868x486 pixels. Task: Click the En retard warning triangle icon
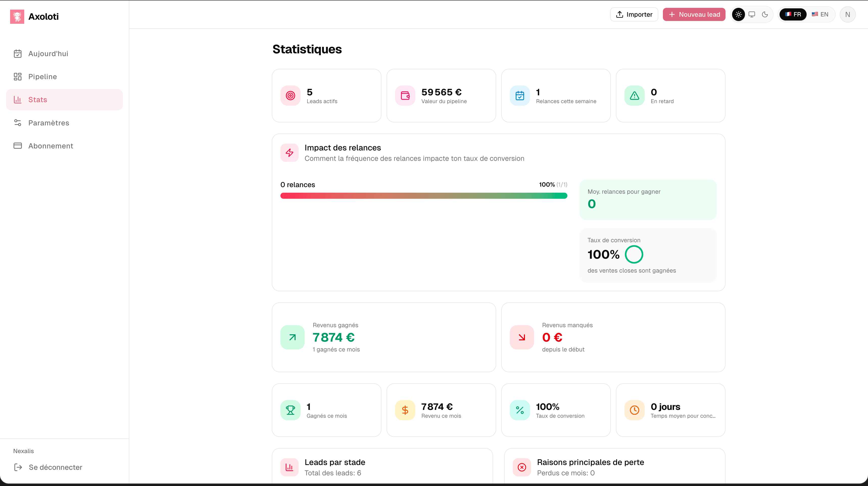[x=634, y=96]
